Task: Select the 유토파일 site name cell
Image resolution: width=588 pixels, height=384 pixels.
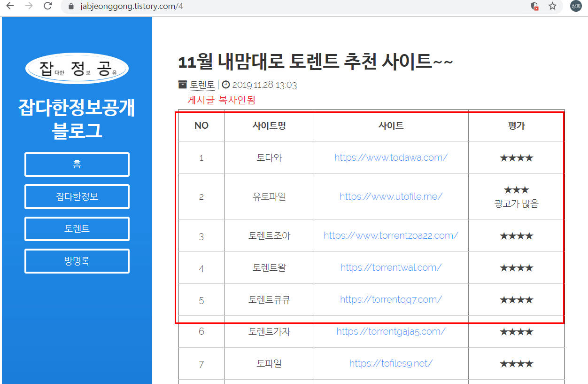Action: pos(269,196)
